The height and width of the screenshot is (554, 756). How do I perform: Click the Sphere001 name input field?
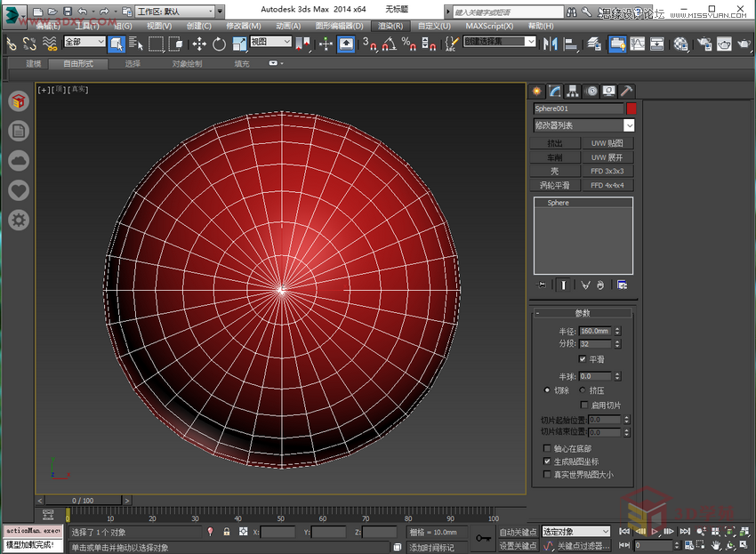pos(578,107)
